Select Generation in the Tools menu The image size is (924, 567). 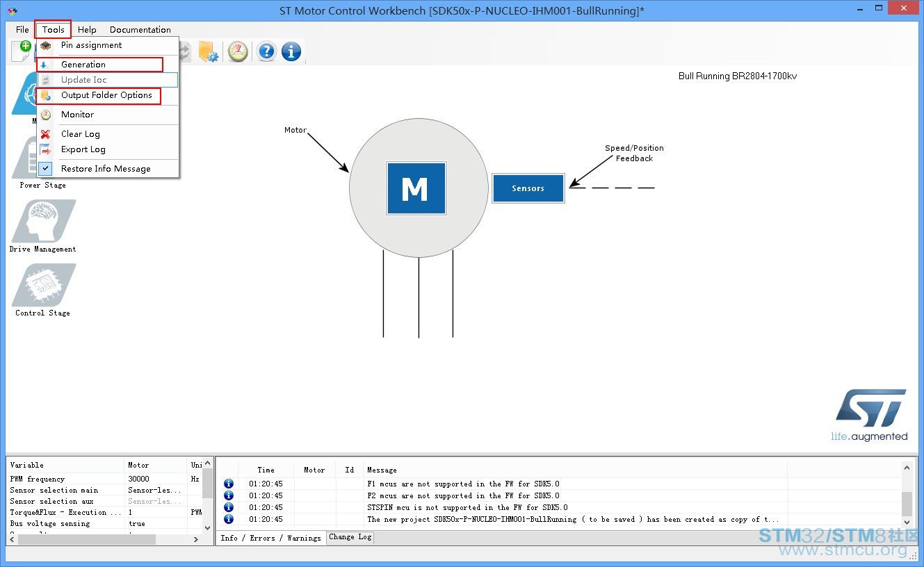pos(108,65)
